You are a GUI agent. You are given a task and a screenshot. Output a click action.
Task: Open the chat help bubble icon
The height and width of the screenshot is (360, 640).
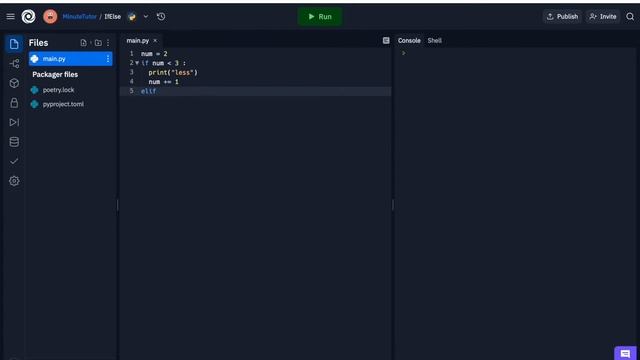625,353
